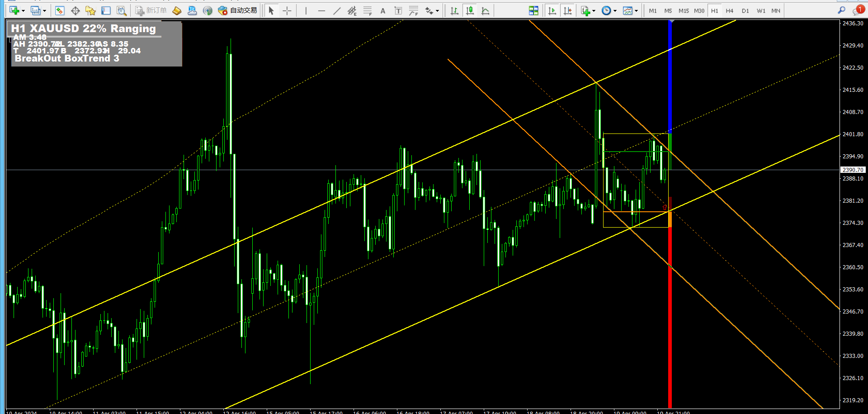Image resolution: width=868 pixels, height=414 pixels.
Task: Draw a vertical line on chart
Action: (x=306, y=10)
